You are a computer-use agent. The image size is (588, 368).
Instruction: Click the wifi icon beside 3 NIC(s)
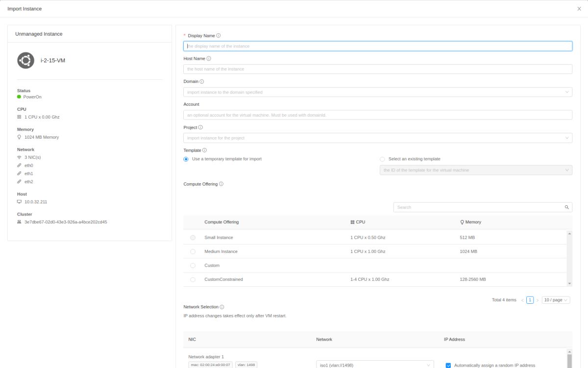tap(19, 157)
